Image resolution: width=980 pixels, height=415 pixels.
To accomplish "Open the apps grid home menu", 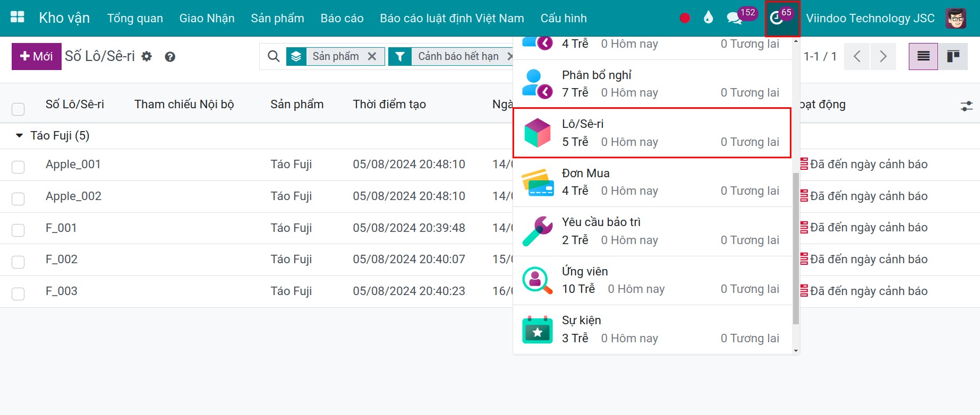I will (18, 18).
